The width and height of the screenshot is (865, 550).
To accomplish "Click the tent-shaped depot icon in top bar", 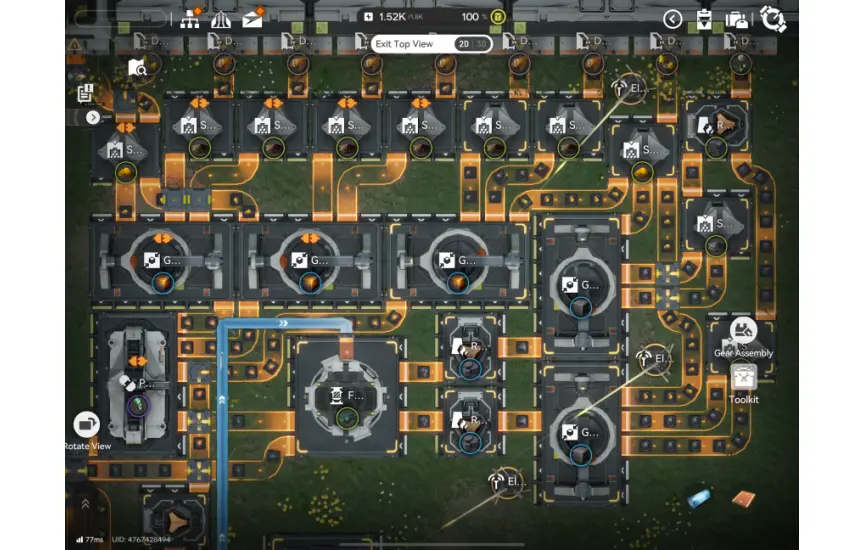I will coord(221,19).
